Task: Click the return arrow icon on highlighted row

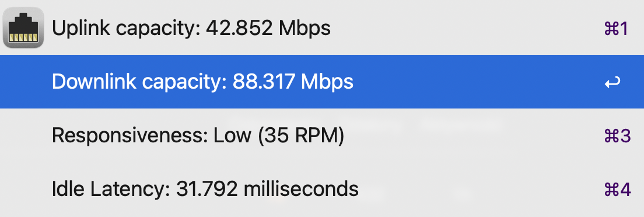Action: [x=612, y=82]
